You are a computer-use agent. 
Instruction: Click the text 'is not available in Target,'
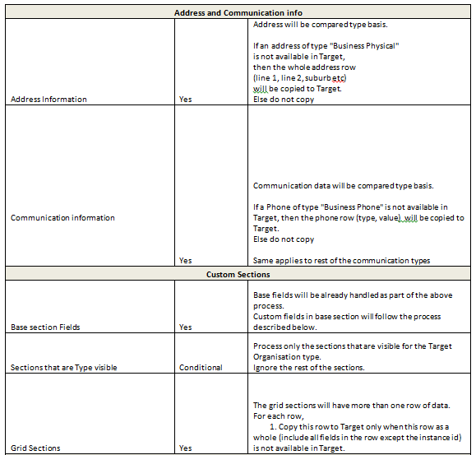click(x=299, y=57)
